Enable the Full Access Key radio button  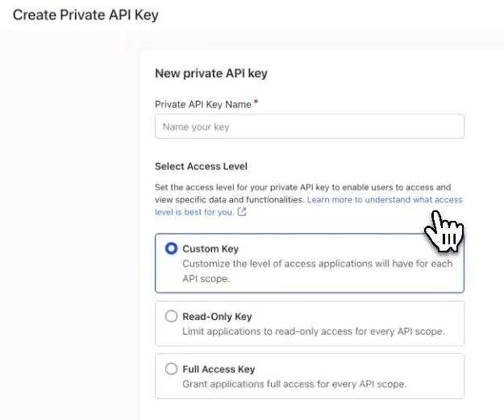pos(171,369)
